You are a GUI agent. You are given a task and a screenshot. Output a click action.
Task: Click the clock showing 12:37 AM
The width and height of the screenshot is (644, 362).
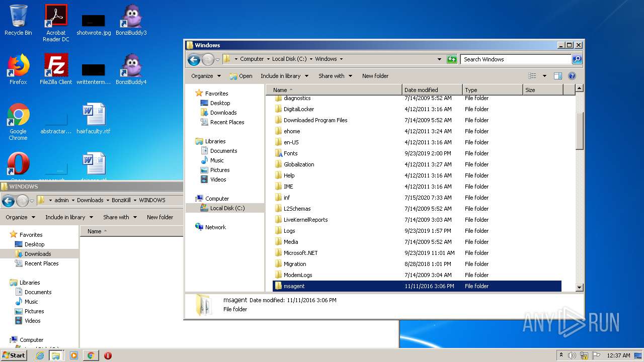tap(618, 355)
